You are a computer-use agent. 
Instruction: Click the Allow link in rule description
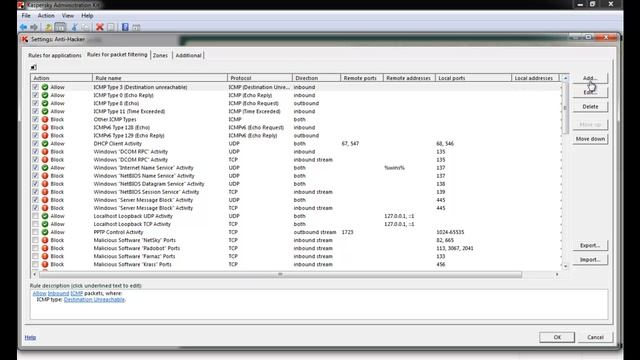tap(39, 293)
